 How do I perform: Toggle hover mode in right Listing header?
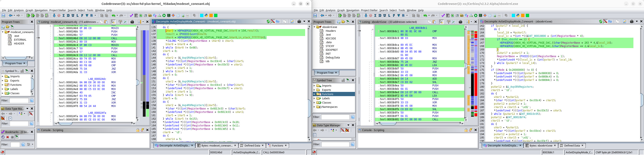click(441, 22)
